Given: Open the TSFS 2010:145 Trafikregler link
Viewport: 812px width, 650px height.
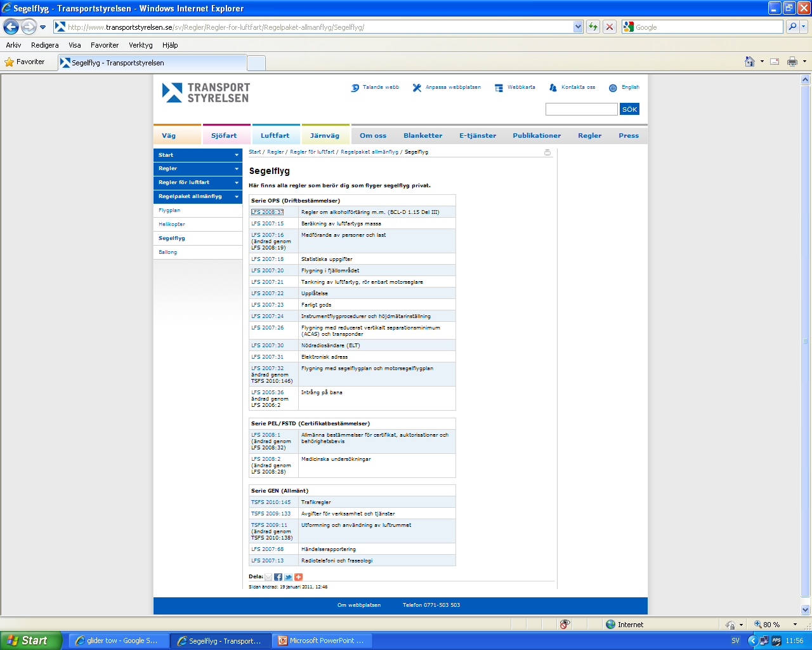Looking at the screenshot, I should (x=271, y=502).
